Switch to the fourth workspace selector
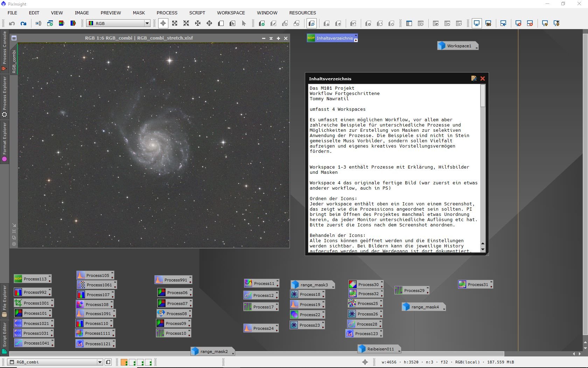This screenshot has height=368, width=588. 148,362
